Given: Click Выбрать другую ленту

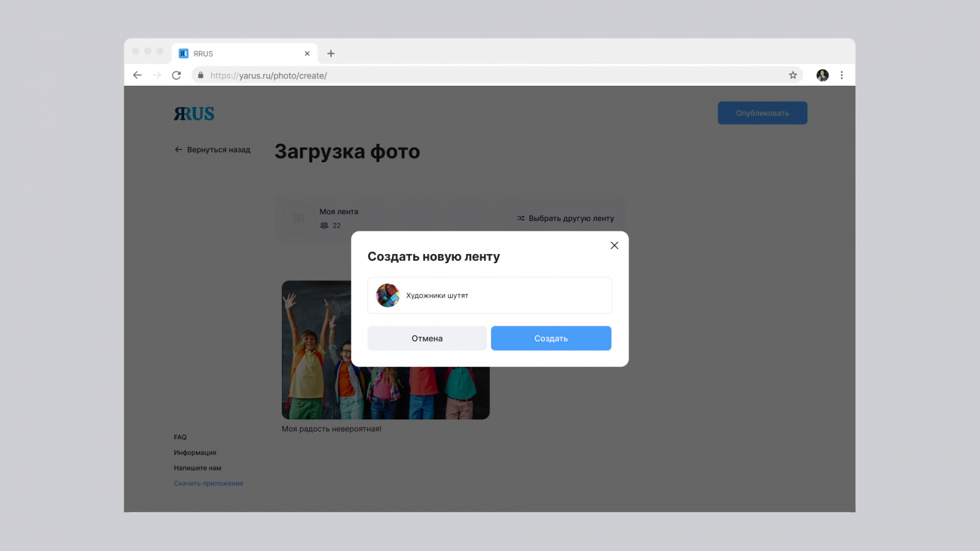Looking at the screenshot, I should coord(565,219).
